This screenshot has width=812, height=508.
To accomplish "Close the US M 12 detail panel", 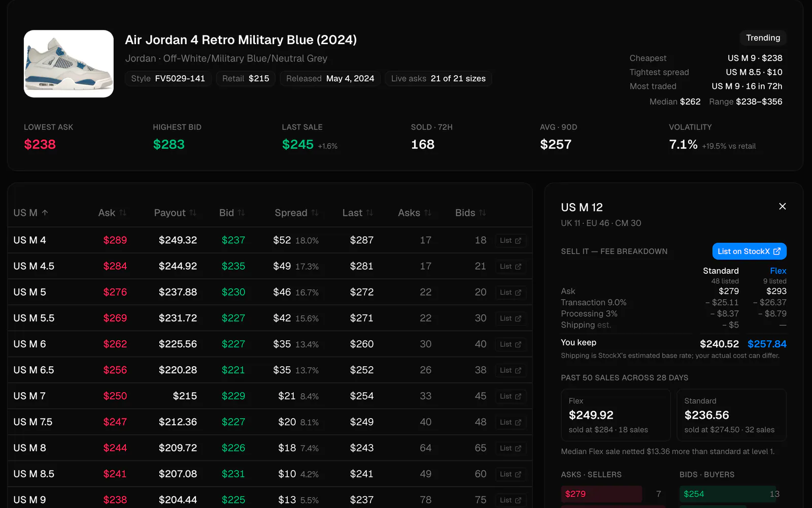I will coord(782,206).
